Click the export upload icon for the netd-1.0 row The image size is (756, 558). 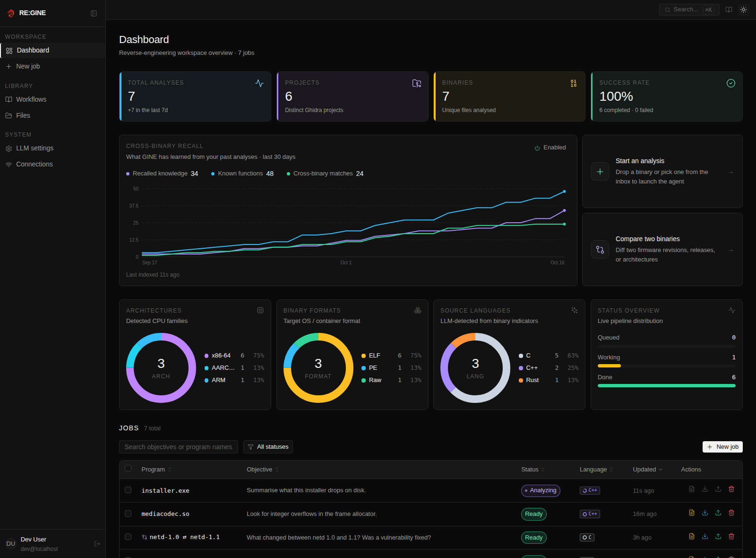[x=718, y=536]
